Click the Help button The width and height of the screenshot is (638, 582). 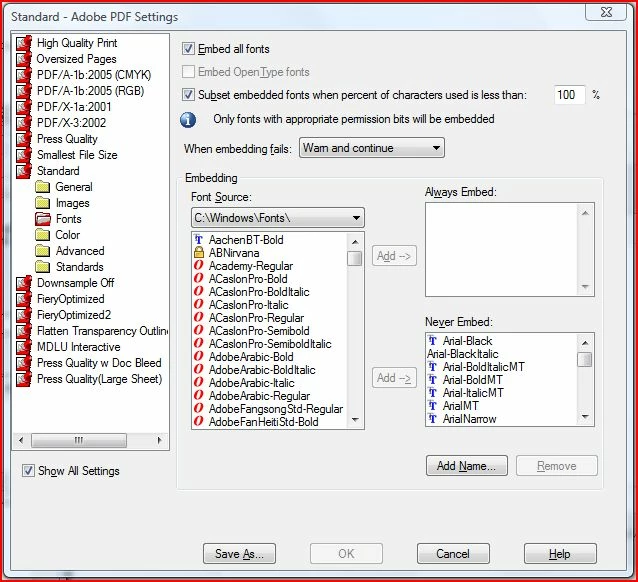click(560, 554)
